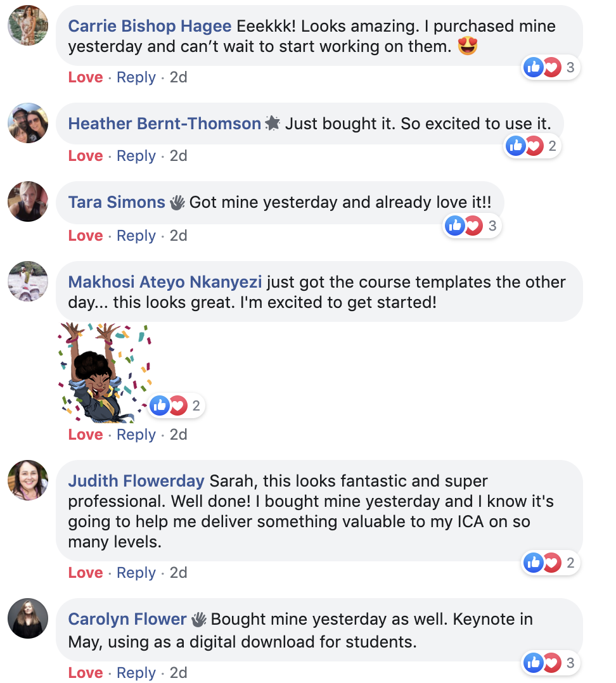Image resolution: width=616 pixels, height=683 pixels.
Task: Show reactions on Tara Simons' comment
Action: click(473, 225)
